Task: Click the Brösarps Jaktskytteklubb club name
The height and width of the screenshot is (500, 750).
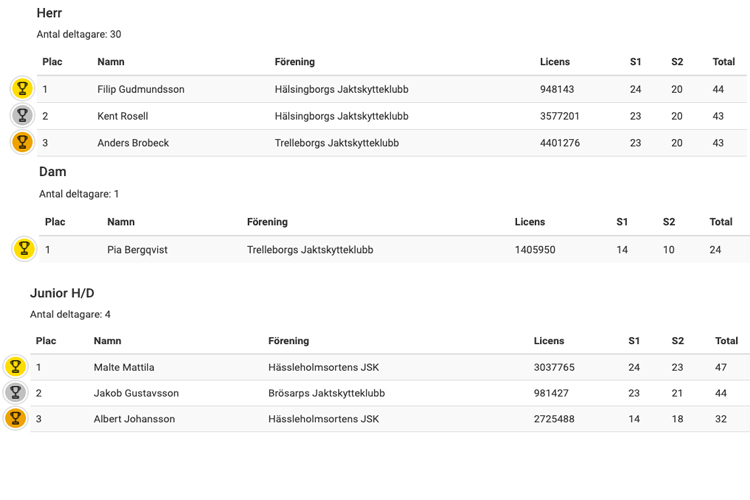Action: 326,393
